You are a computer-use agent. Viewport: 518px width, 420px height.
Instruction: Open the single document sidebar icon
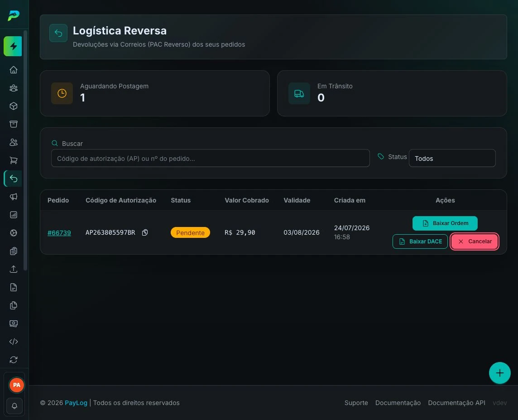[14, 288]
